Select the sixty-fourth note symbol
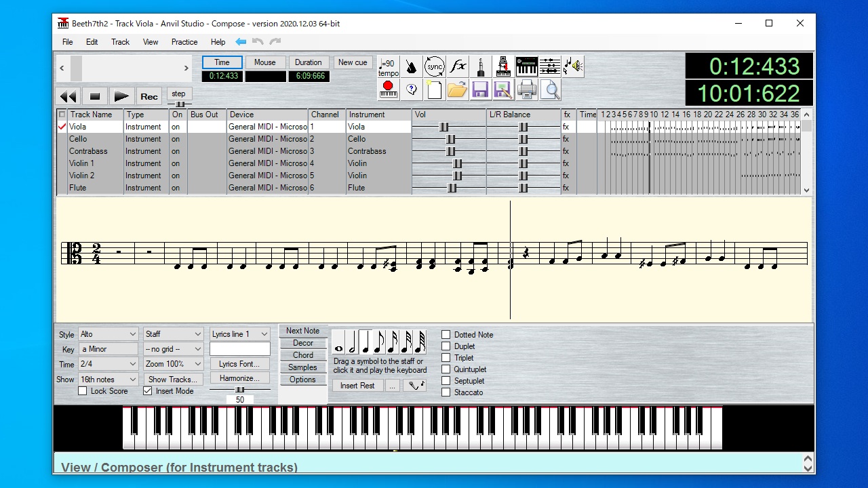Viewport: 868px width, 488px height. (419, 342)
